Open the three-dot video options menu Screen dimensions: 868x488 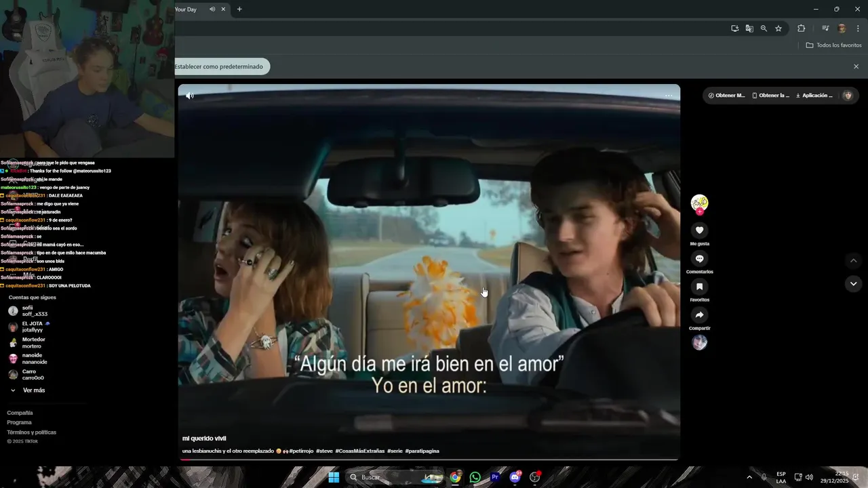coord(669,96)
